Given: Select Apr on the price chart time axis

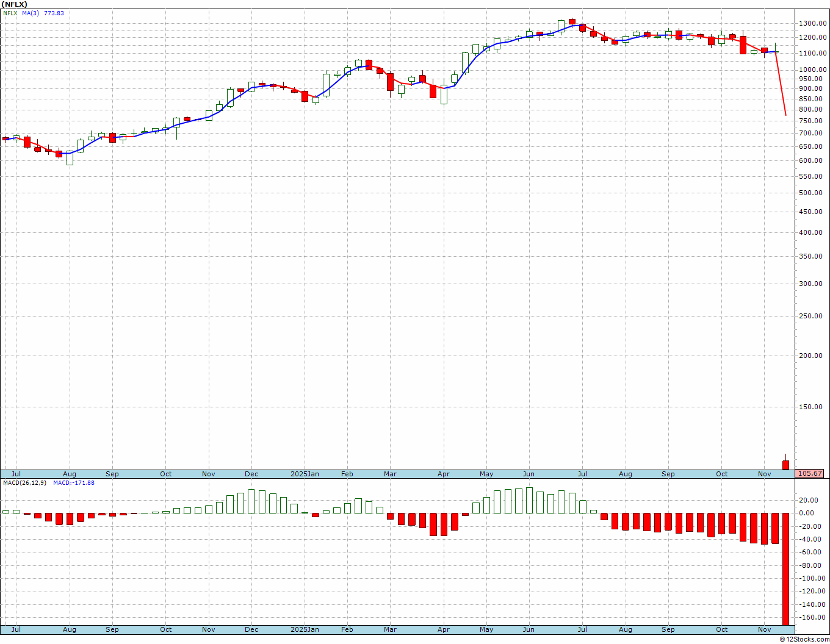Looking at the screenshot, I should pyautogui.click(x=444, y=474).
